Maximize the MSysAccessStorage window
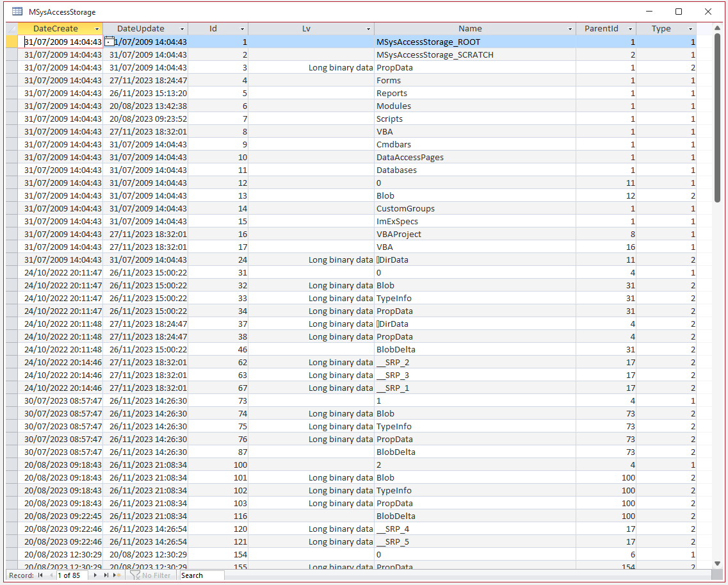This screenshot has height=585, width=728. [x=679, y=12]
